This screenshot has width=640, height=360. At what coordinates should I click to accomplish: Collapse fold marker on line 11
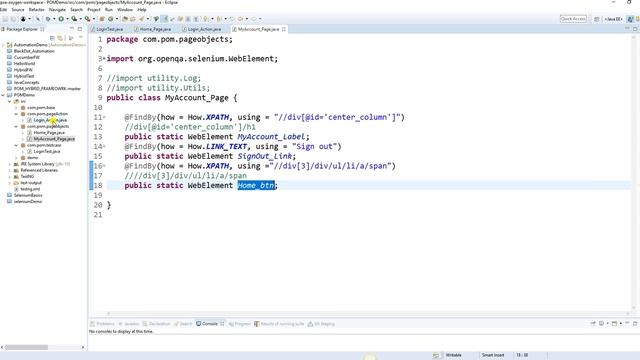pos(104,118)
